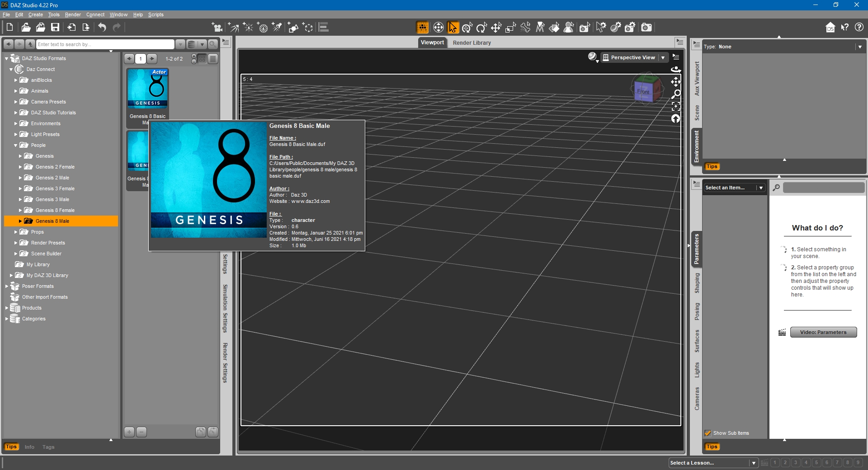Click the Render camera icon
The width and height of the screenshot is (868, 470).
pos(646,28)
